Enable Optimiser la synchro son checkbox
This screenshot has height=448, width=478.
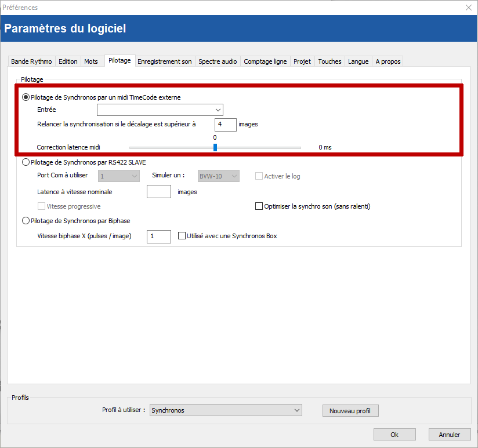[x=259, y=206]
